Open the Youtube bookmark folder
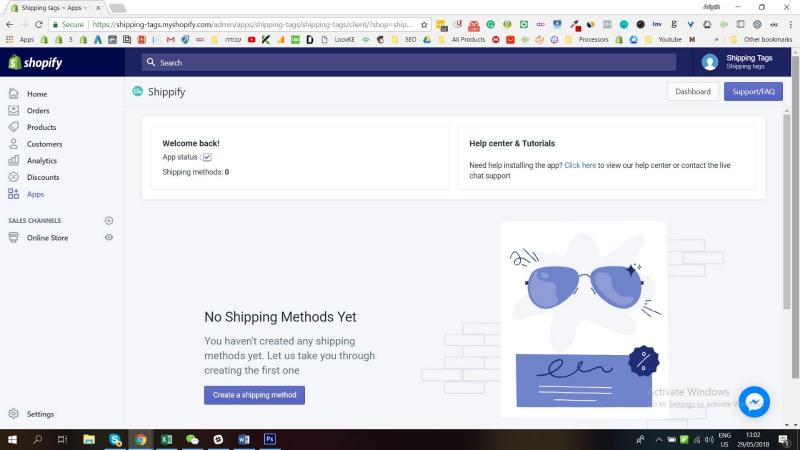 [664, 39]
